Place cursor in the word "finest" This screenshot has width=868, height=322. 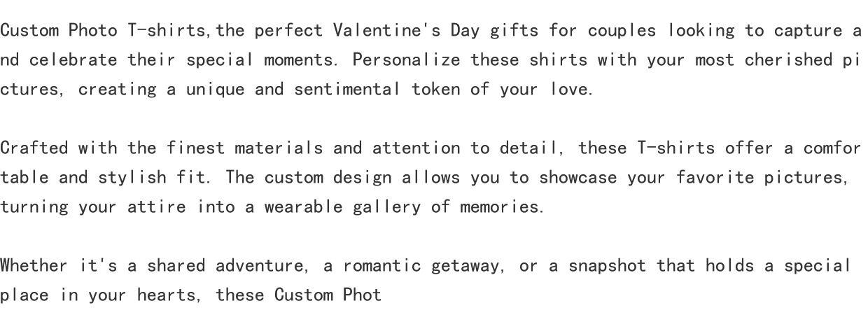coord(195,148)
